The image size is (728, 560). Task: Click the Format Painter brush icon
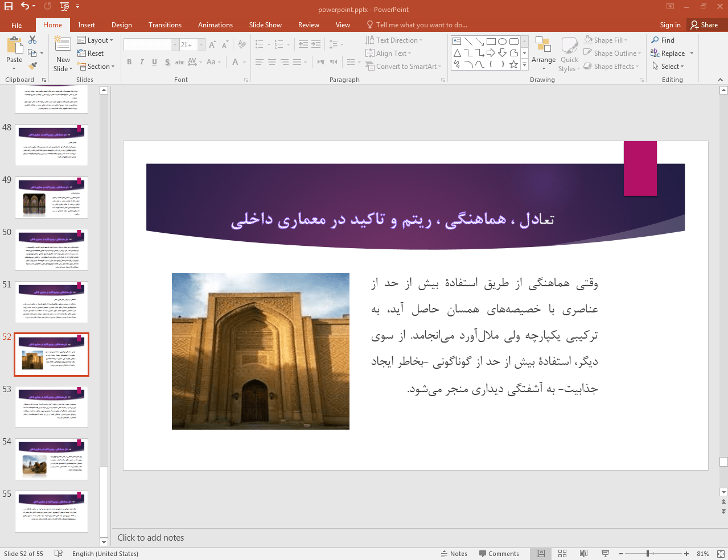pyautogui.click(x=32, y=65)
